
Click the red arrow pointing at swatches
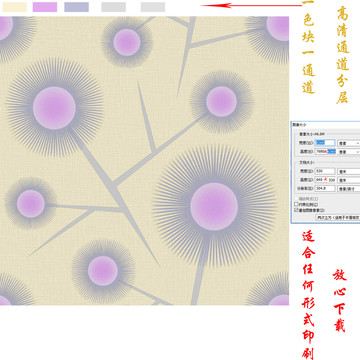point(251,5)
